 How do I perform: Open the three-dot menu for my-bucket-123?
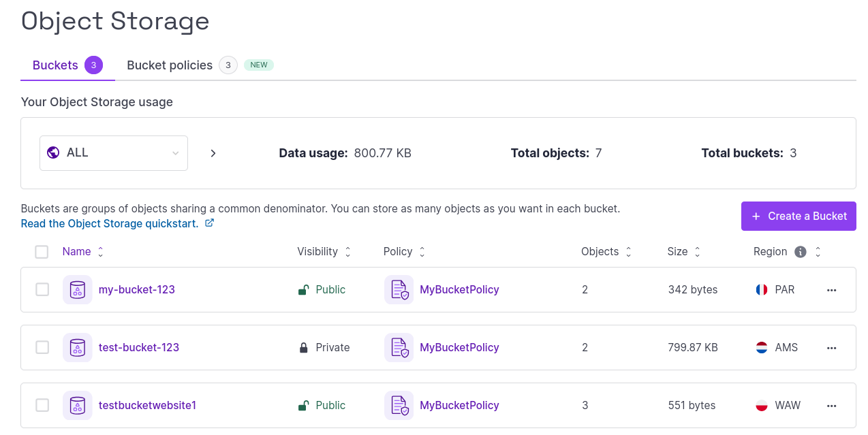pyautogui.click(x=831, y=290)
